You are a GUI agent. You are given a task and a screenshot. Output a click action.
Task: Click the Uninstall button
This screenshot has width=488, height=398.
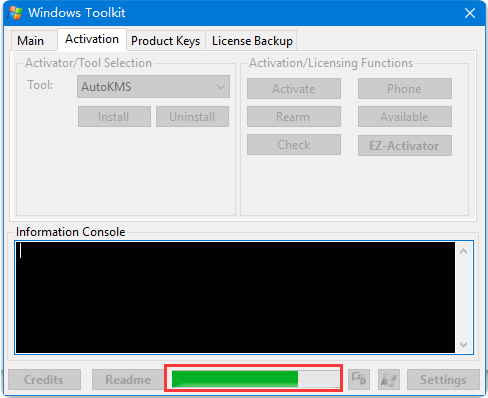(192, 117)
